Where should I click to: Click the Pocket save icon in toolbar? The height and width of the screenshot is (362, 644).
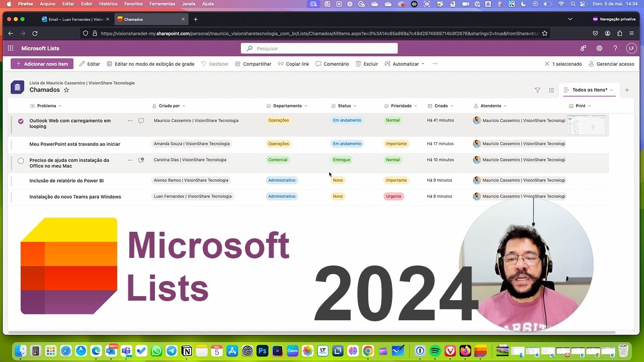click(x=595, y=33)
